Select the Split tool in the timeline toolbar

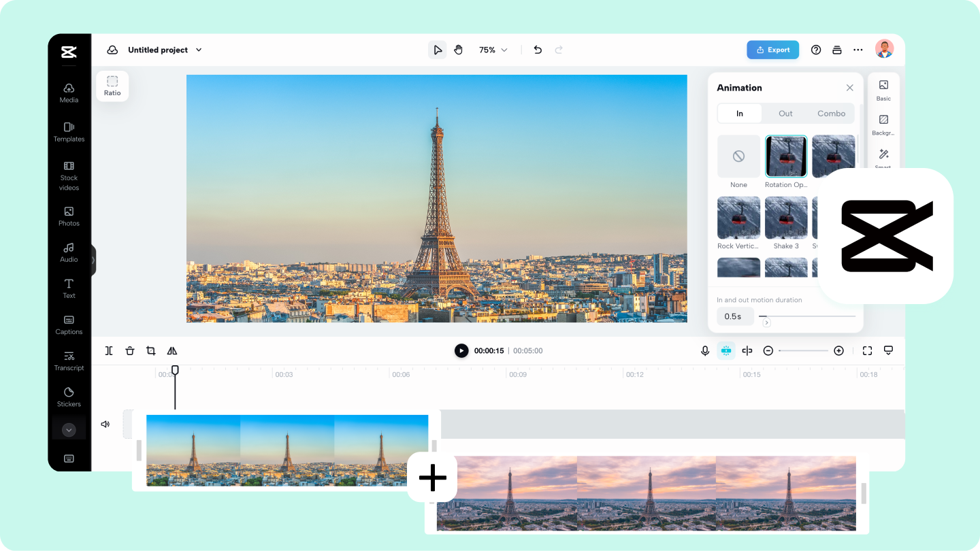pyautogui.click(x=109, y=350)
